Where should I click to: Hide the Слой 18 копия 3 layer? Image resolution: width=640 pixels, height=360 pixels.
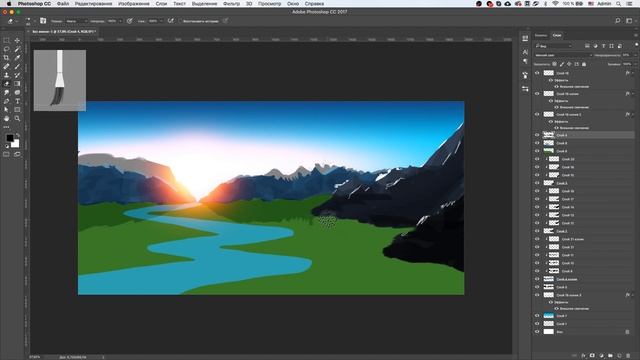[x=537, y=295]
